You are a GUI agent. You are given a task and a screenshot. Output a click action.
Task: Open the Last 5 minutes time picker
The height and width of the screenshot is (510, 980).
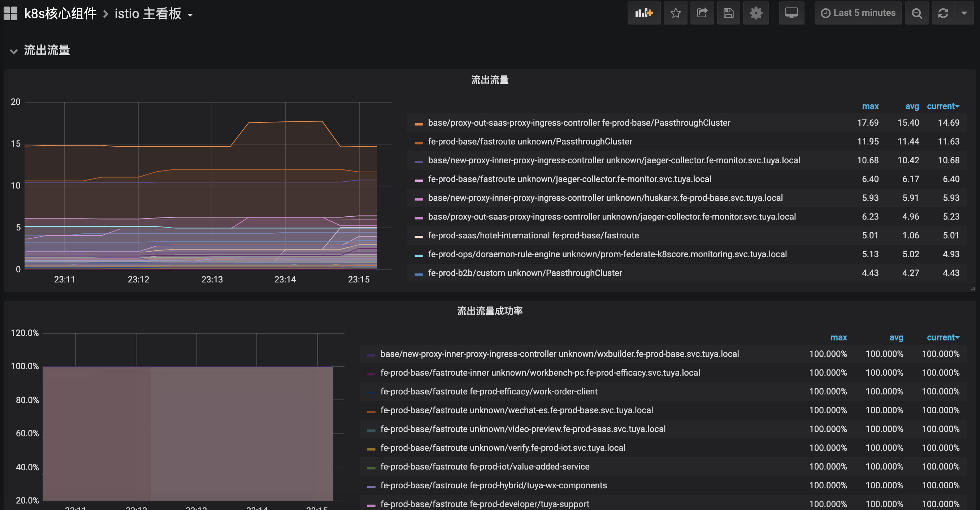pyautogui.click(x=858, y=13)
